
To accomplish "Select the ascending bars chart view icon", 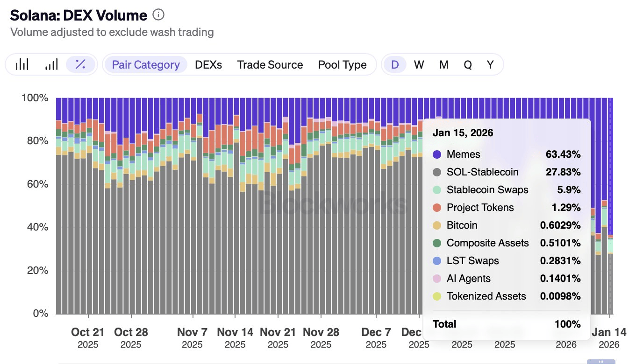I will point(51,64).
